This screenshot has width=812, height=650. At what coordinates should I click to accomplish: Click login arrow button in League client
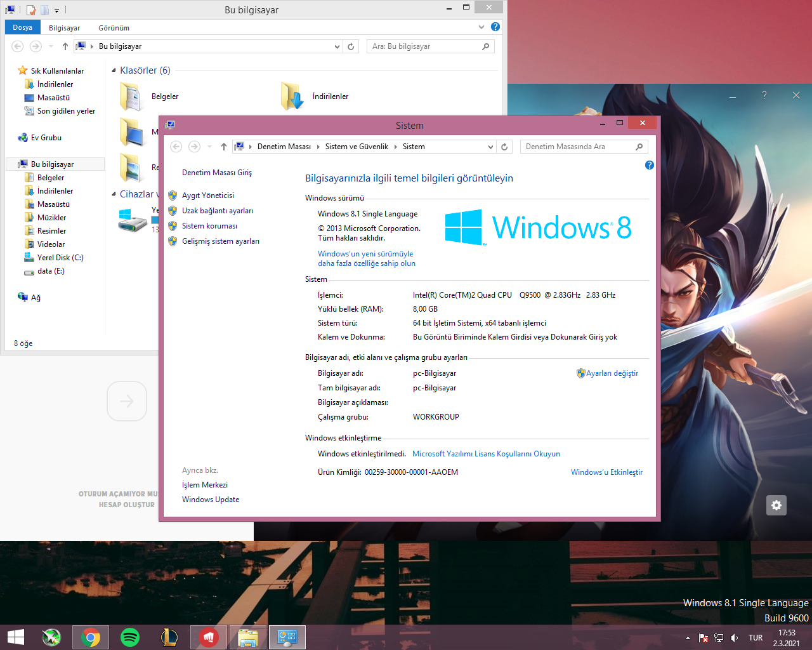[127, 401]
